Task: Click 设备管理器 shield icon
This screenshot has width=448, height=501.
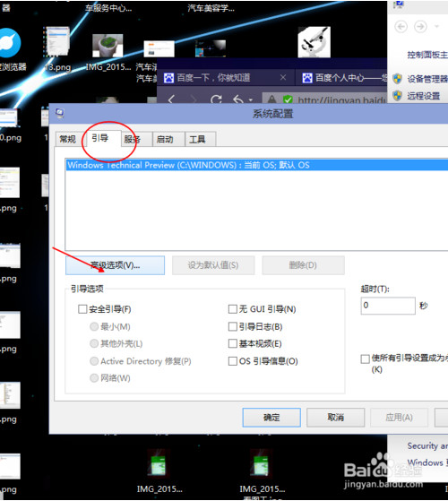Action: [x=398, y=79]
